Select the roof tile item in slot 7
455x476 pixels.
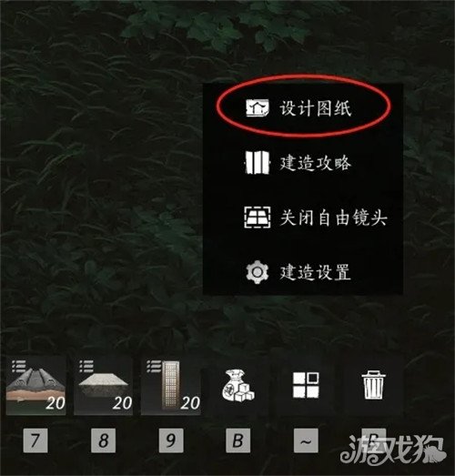pos(36,387)
